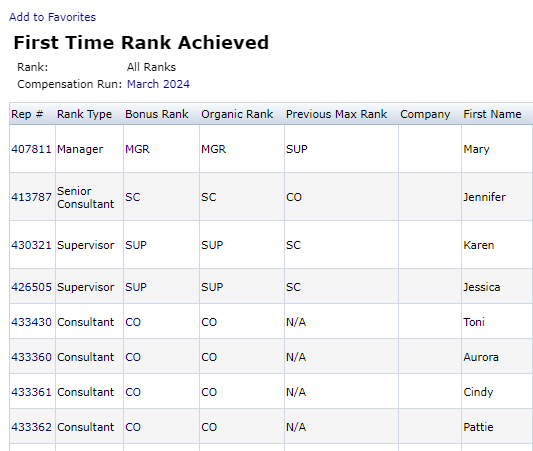This screenshot has width=533, height=451.
Task: Click the CO bonus rank link for Aurora
Action: 133,357
